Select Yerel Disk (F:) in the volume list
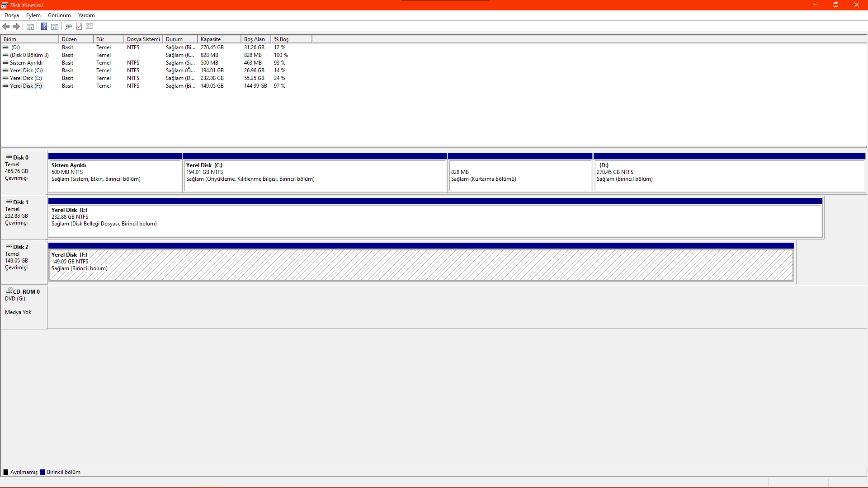868x488 pixels. [26, 86]
